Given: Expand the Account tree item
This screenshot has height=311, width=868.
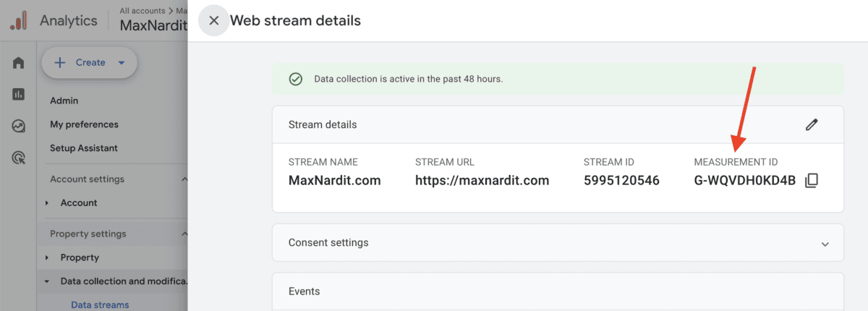Looking at the screenshot, I should point(47,203).
